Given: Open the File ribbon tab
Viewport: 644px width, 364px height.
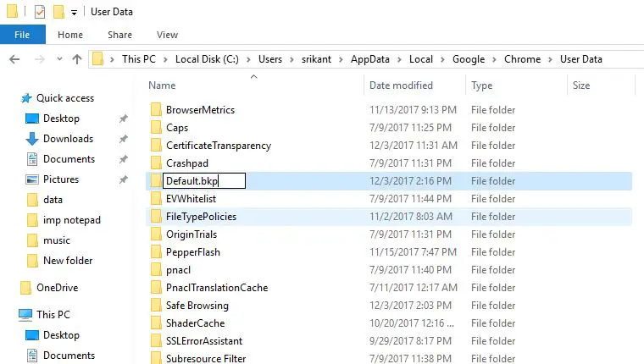Looking at the screenshot, I should point(23,35).
